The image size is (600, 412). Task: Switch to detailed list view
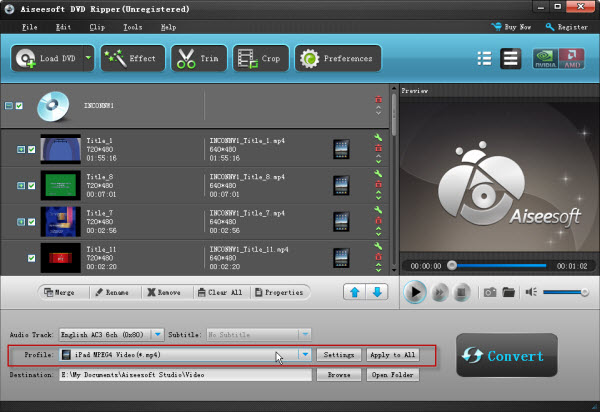coord(510,59)
